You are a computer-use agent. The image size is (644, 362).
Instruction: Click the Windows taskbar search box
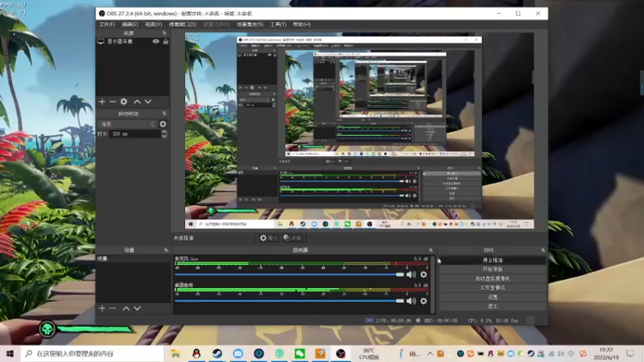pos(93,353)
